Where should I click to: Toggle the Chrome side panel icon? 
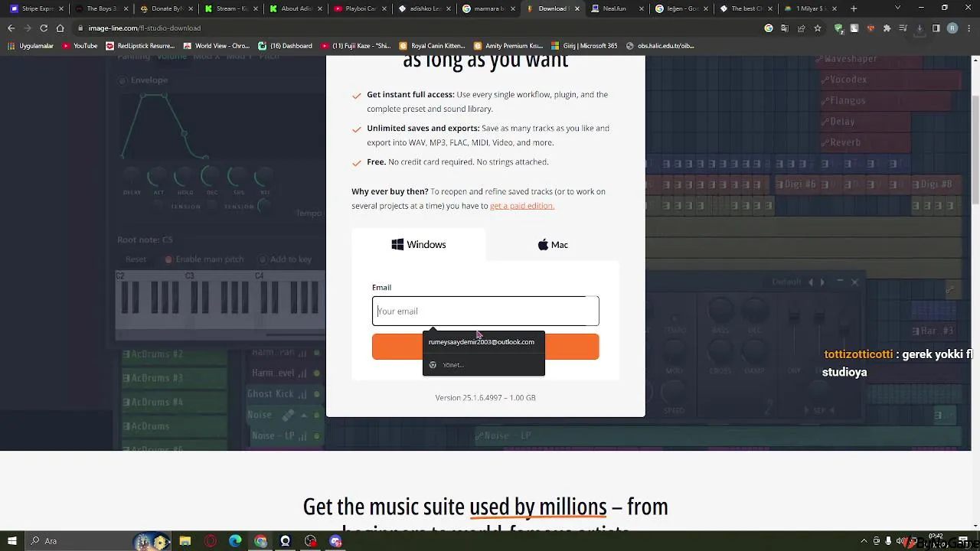click(936, 28)
